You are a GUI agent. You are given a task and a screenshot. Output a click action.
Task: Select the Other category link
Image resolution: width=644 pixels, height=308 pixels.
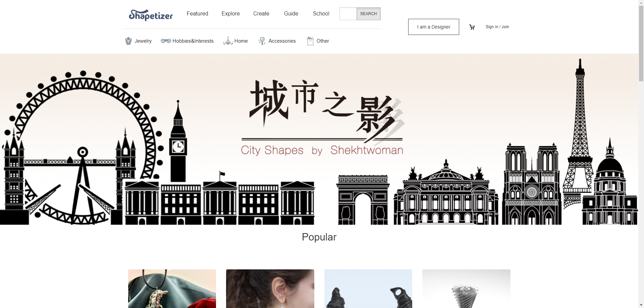323,41
